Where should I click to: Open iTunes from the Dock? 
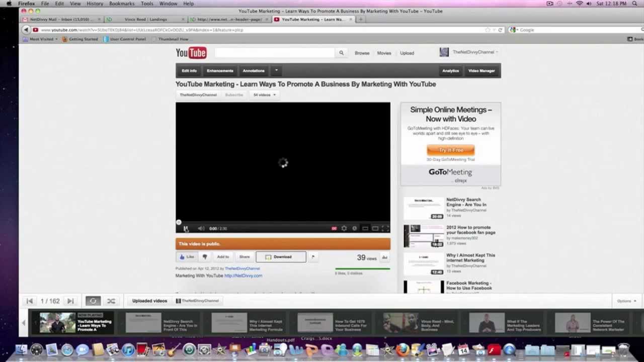[128, 349]
